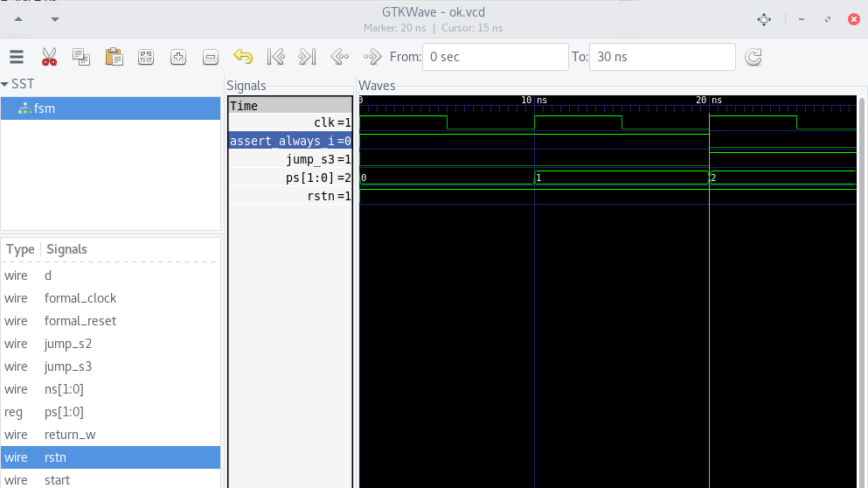Open the GTKWave hamburger menu
The height and width of the screenshot is (488, 868).
coord(17,57)
